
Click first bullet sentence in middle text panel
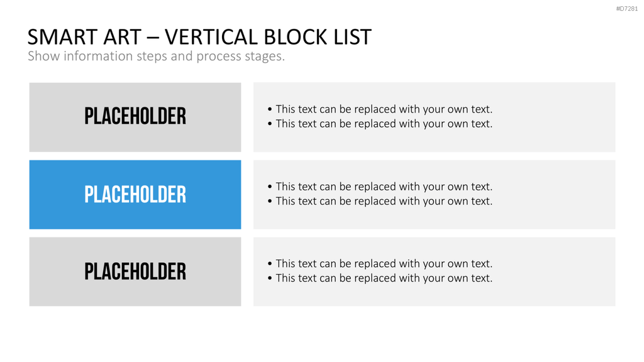(384, 186)
